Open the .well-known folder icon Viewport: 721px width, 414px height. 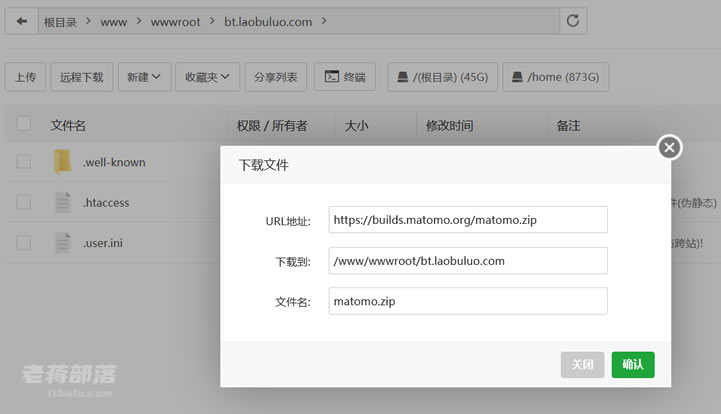[x=63, y=162]
